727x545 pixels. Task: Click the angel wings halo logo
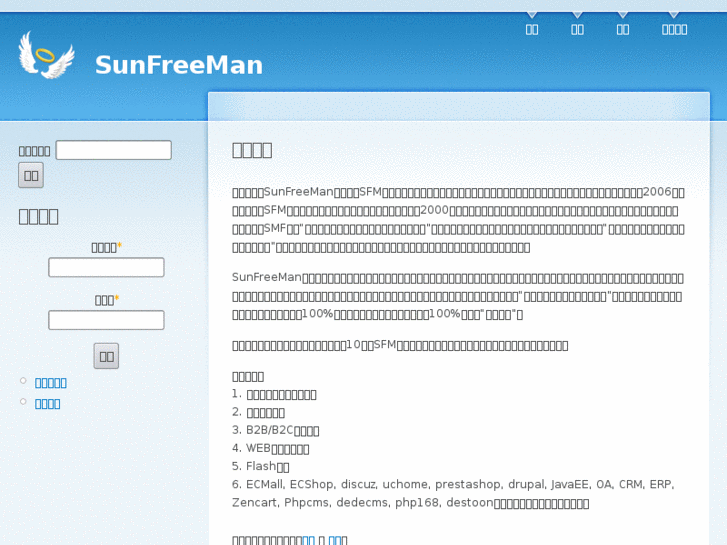tap(46, 55)
